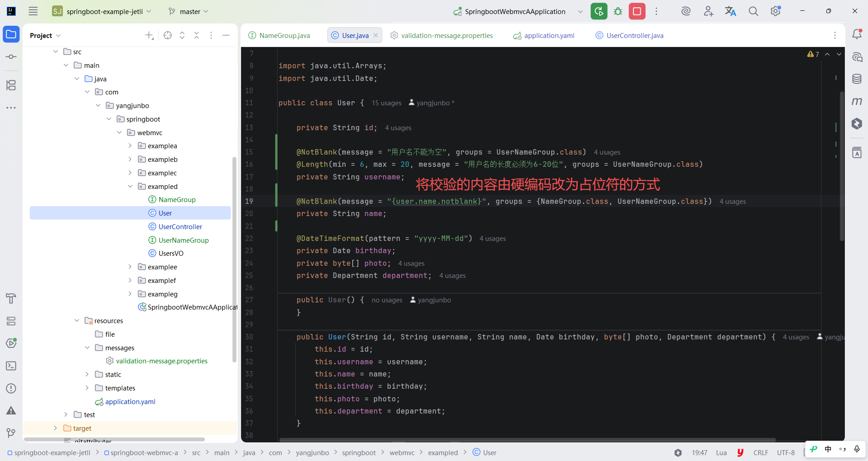Screen dimensions: 868x461
Task: Expand the templates folder
Action: (x=87, y=388)
